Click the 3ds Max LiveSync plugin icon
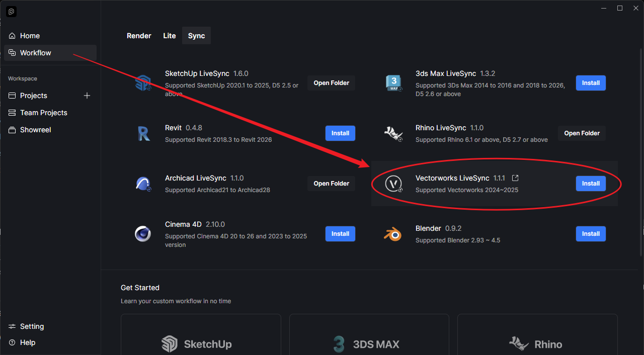 pos(393,83)
